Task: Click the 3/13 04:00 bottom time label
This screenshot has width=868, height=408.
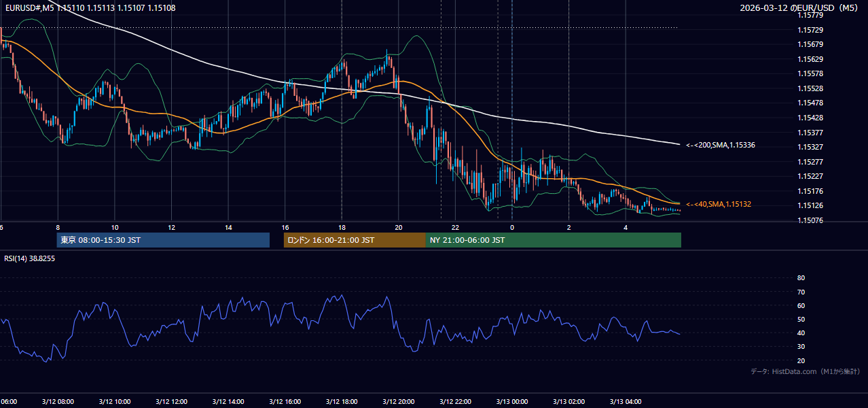Action: [x=626, y=401]
